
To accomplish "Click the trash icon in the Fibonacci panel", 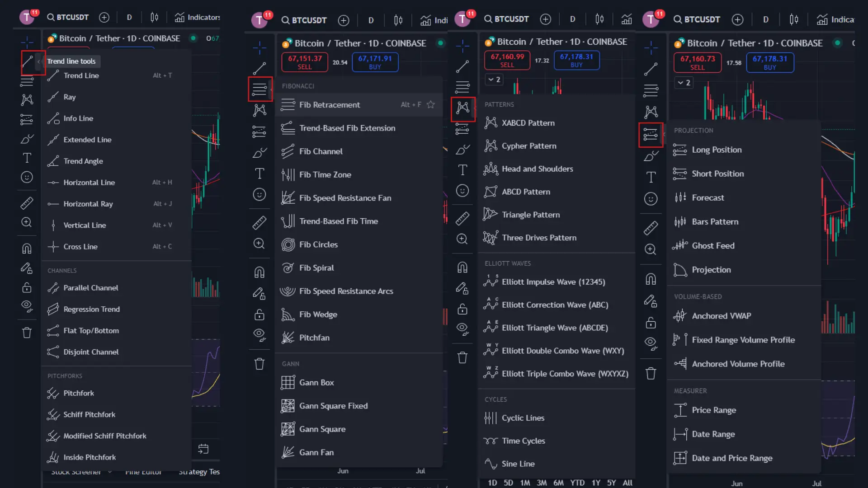I will [x=259, y=364].
